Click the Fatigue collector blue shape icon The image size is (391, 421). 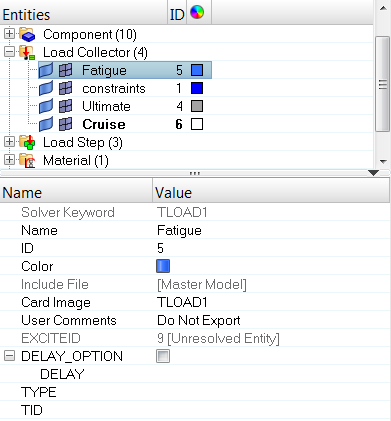(46, 70)
